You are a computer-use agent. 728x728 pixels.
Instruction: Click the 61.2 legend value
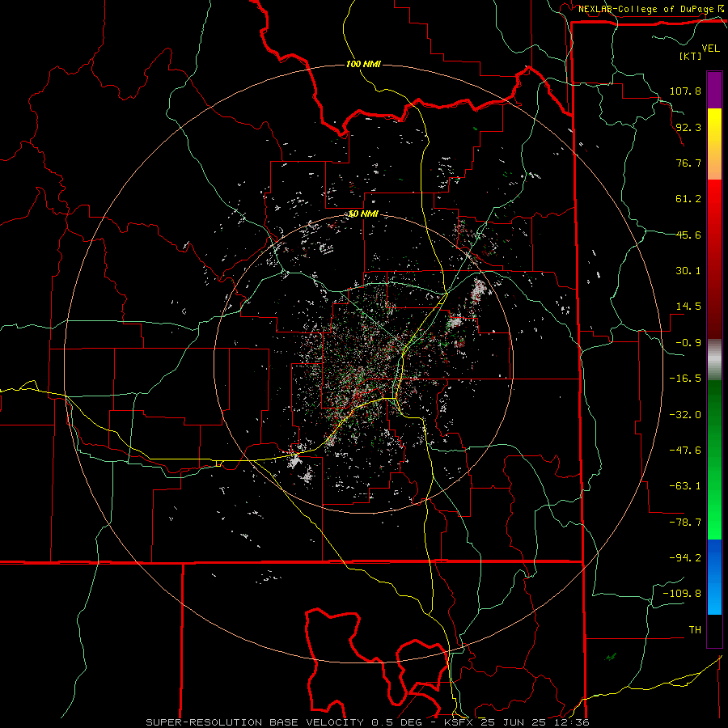click(x=688, y=199)
